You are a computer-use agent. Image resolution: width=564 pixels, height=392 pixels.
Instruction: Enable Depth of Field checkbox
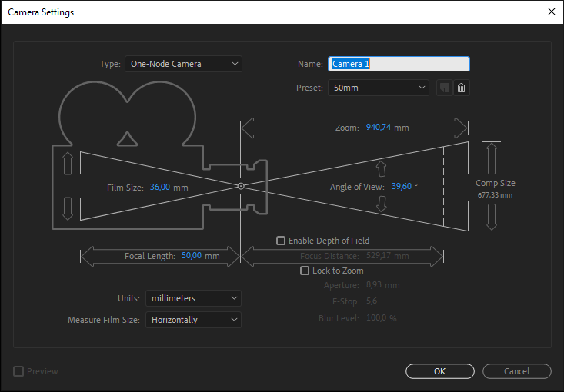[x=281, y=241]
